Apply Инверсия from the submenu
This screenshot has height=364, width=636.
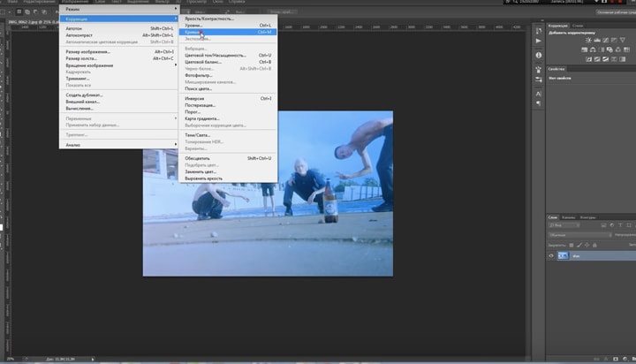(228, 99)
